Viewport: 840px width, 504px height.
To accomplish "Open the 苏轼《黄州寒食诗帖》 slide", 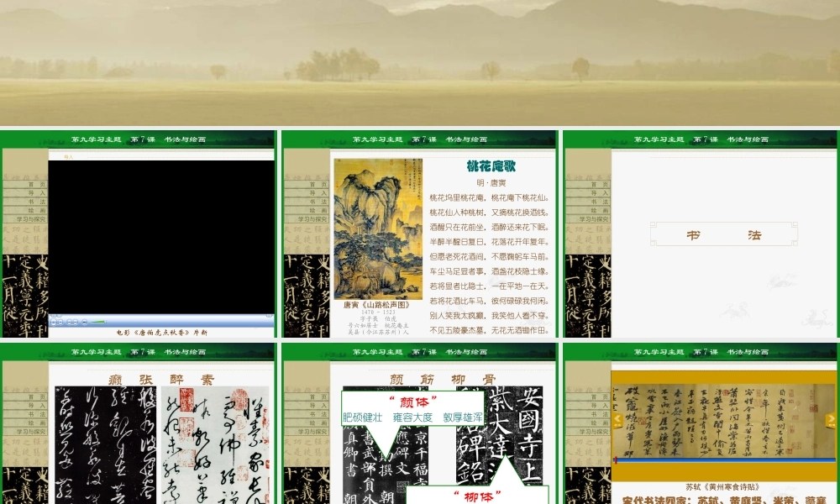I will [701, 423].
